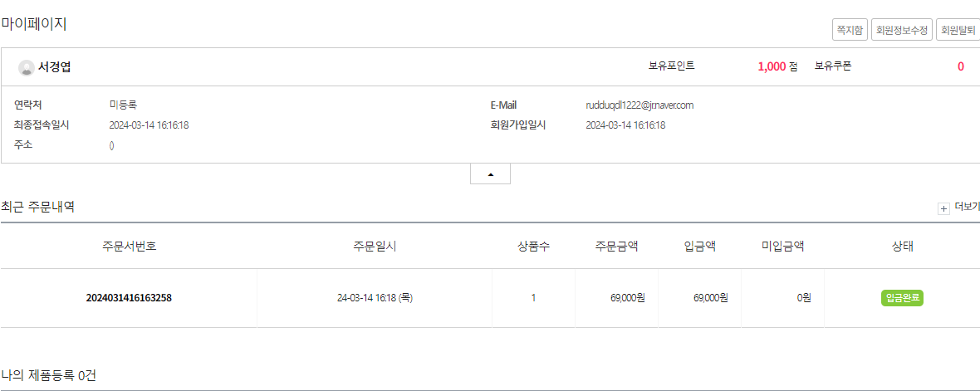This screenshot has width=980, height=391.
Task: Open the 보유쿠폰 count of 0
Action: coord(960,67)
